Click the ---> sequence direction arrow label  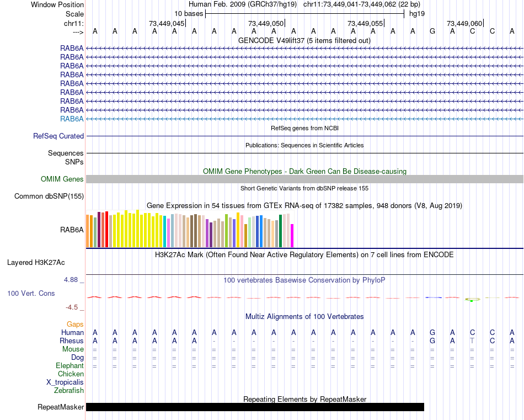pyautogui.click(x=78, y=32)
